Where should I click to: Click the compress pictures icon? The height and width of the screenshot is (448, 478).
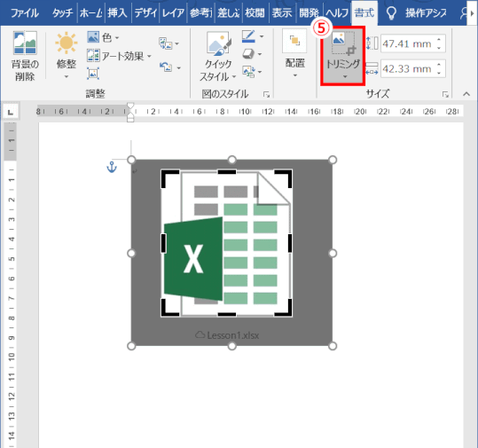(x=166, y=43)
